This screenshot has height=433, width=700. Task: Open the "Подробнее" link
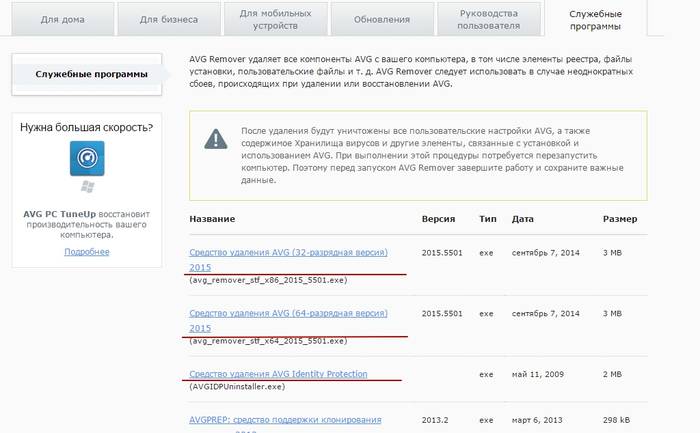point(87,252)
